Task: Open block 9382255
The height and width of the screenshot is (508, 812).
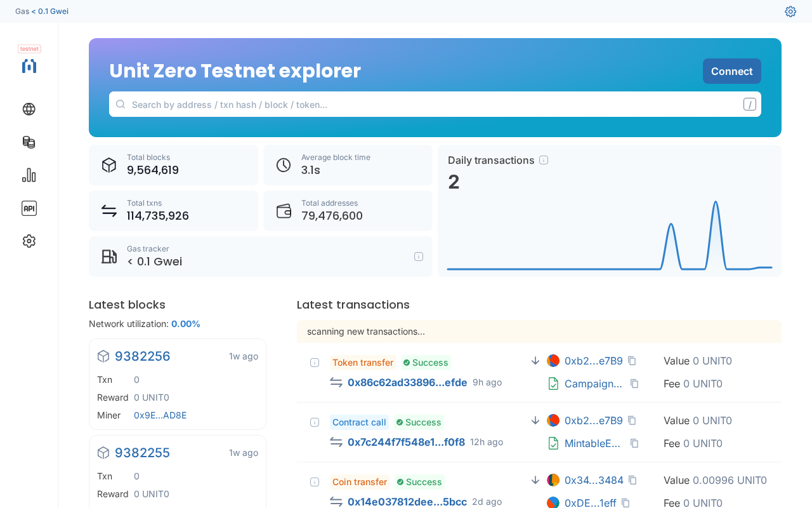Action: 143,453
